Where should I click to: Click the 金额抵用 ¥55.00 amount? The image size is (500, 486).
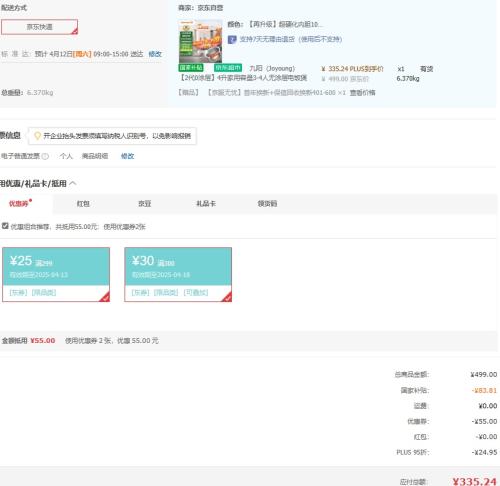click(43, 341)
